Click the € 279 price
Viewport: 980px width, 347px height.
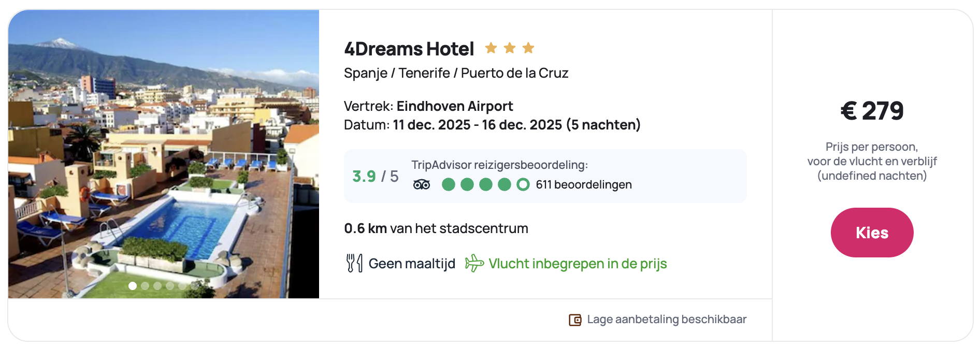coord(872,111)
